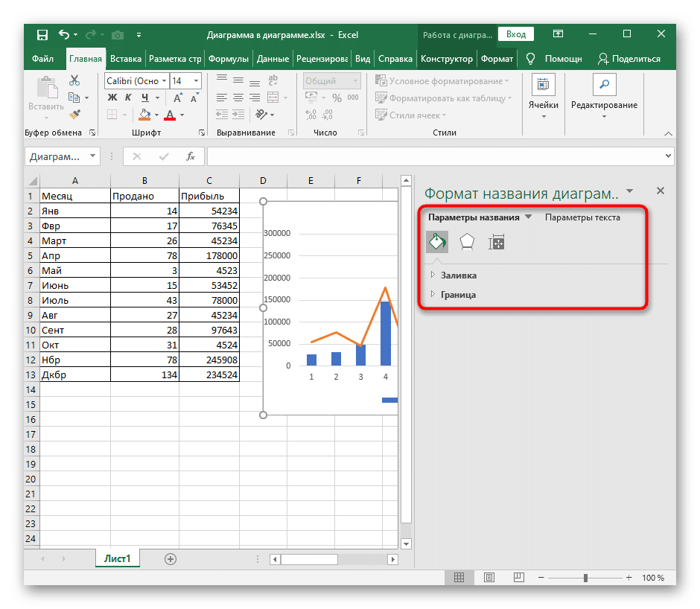
Task: Expand the Заливка section
Action: 458,275
